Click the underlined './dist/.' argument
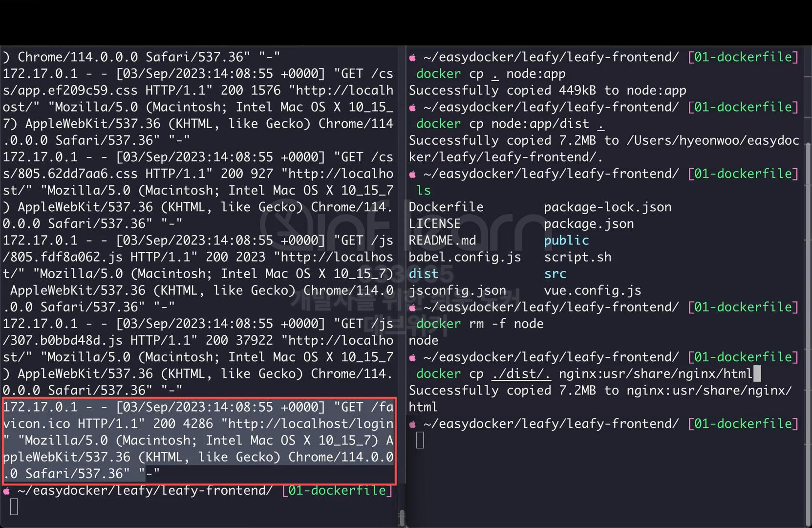The height and width of the screenshot is (528, 812). point(521,374)
